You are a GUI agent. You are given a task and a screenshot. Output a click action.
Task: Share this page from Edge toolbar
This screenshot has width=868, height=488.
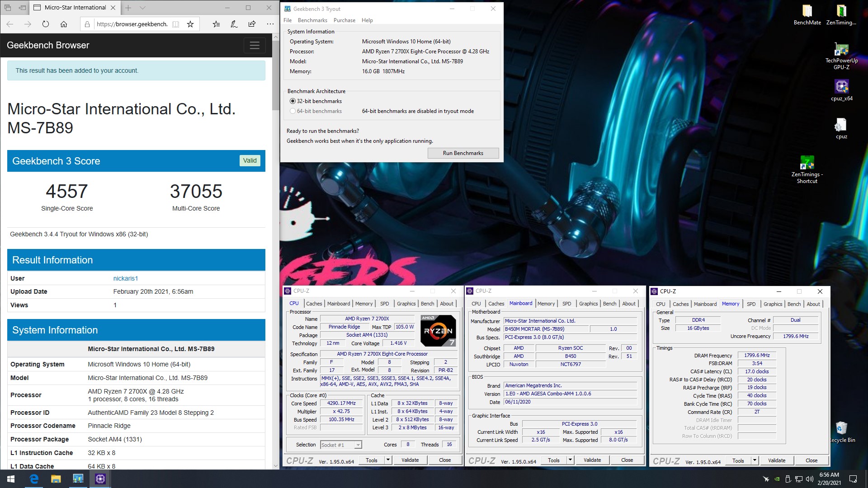tap(252, 24)
